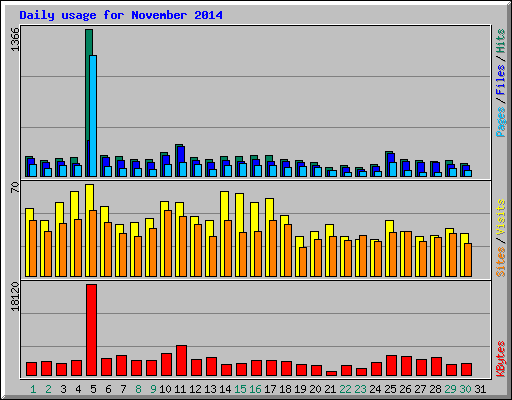Viewport: 512px width, 400px height.
Task: Click day label 17 on the x-axis
Action: pyautogui.click(x=270, y=389)
